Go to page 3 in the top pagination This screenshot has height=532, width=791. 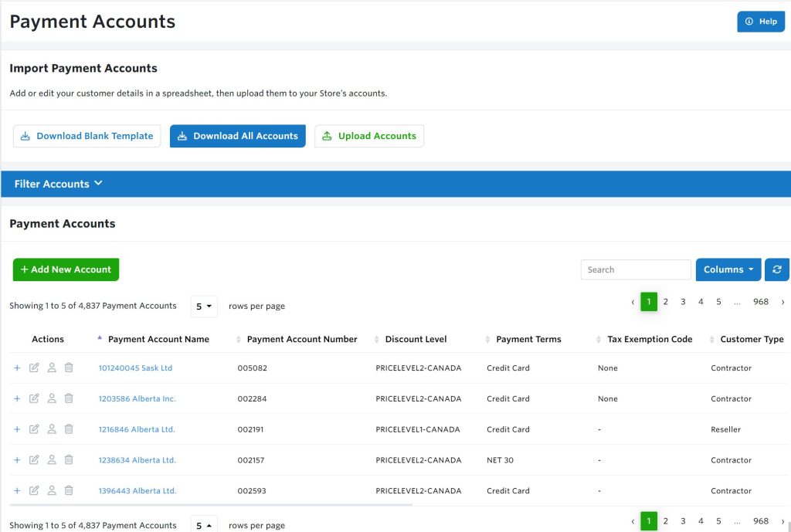(x=683, y=302)
